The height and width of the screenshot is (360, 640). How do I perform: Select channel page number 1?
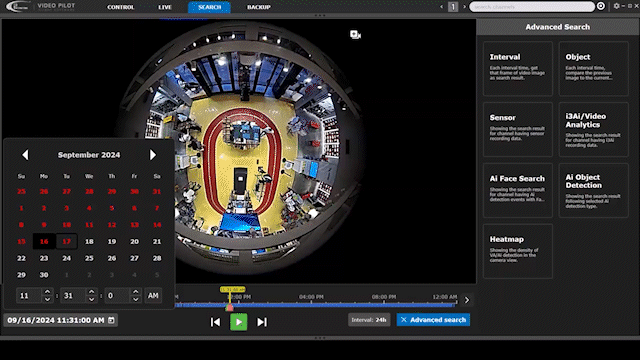[x=453, y=7]
